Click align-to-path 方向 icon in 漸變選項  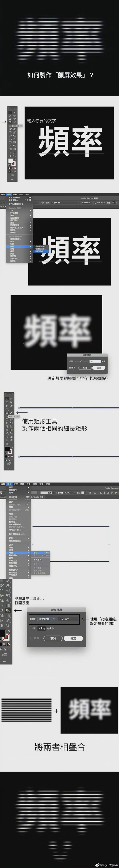50,628
